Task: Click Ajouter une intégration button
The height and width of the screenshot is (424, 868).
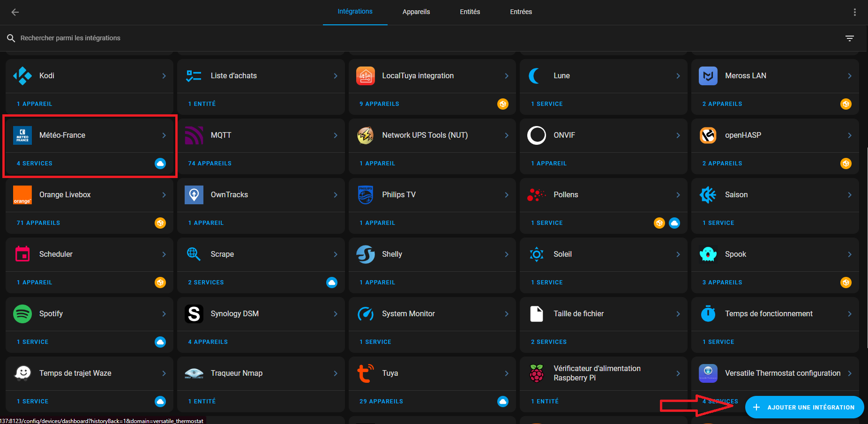Action: (x=805, y=407)
